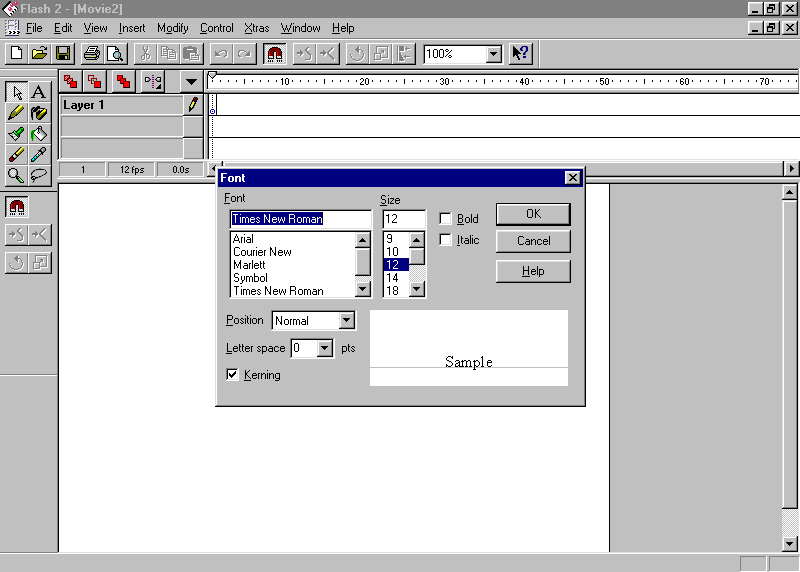Screen dimensions: 800x572
Task: Enable the Italic checkbox
Action: tap(445, 239)
